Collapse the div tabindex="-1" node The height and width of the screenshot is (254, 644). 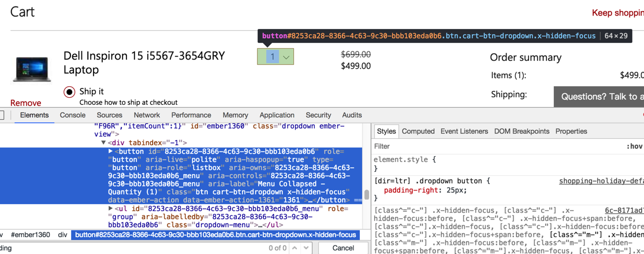[x=103, y=143]
